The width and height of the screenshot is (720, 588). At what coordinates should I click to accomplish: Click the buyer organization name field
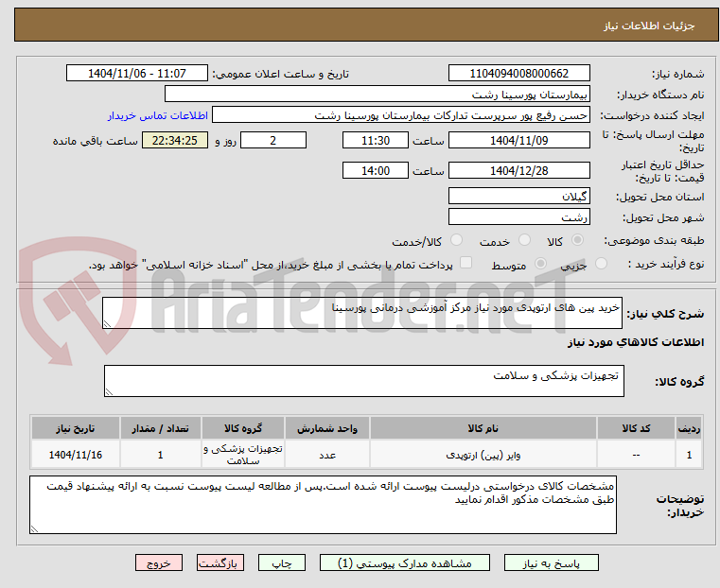click(x=377, y=94)
